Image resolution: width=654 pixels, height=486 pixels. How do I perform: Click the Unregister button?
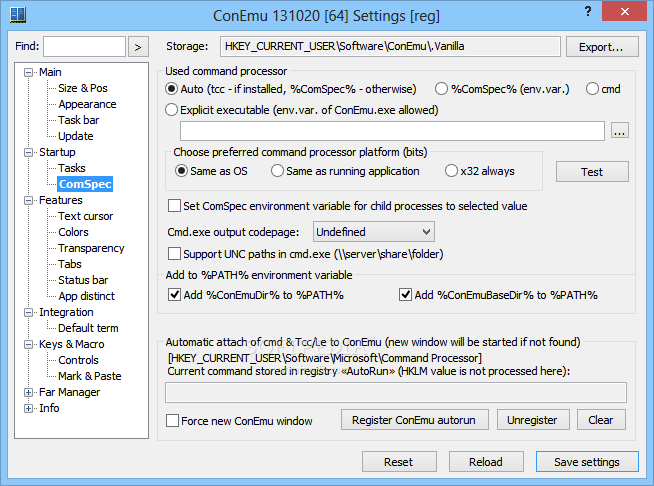click(533, 420)
